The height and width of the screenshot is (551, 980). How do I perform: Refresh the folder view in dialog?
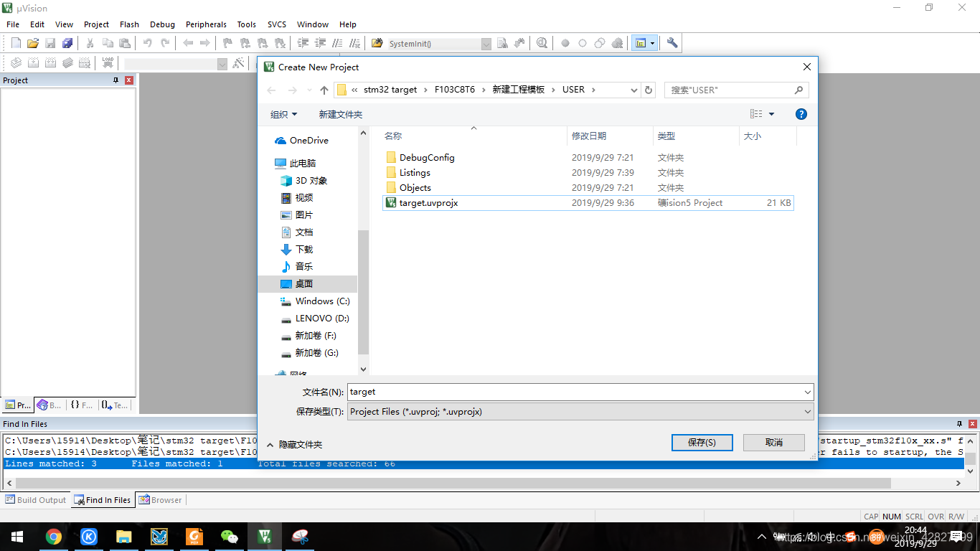click(649, 90)
